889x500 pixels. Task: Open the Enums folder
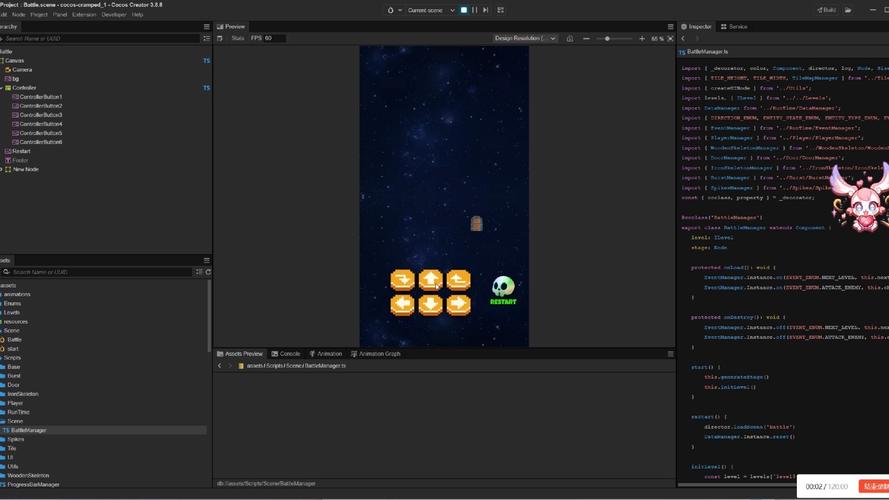point(12,303)
